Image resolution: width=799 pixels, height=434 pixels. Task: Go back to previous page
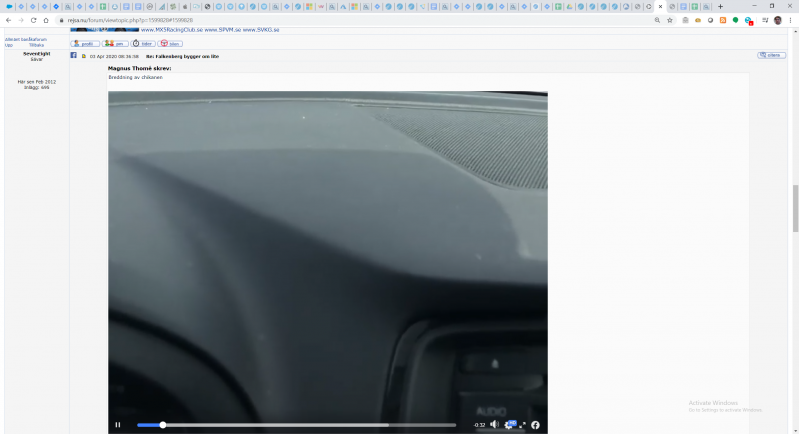pos(8,20)
